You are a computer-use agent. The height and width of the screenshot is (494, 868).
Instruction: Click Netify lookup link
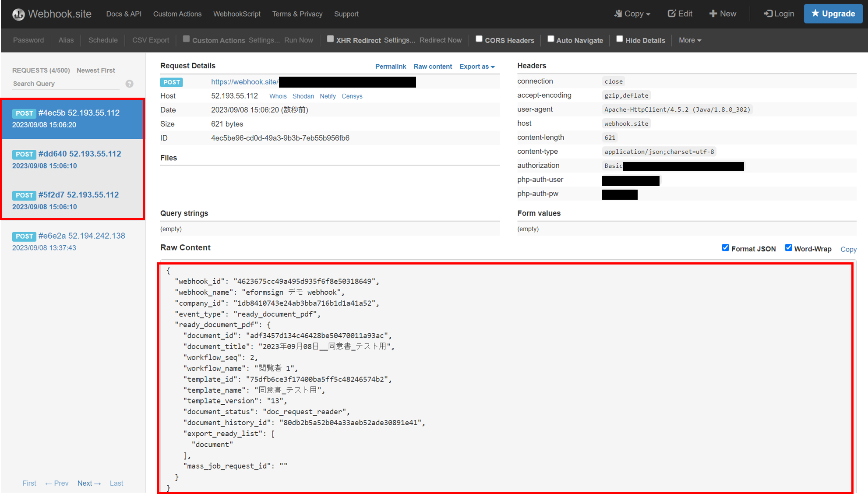coord(328,96)
